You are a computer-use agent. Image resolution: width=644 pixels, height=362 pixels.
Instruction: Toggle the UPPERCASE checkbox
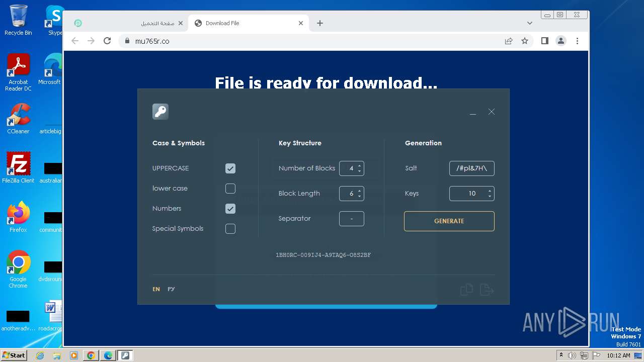coord(230,168)
